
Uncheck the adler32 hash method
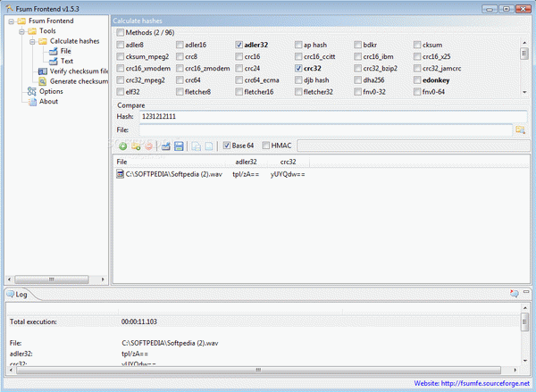click(x=239, y=44)
